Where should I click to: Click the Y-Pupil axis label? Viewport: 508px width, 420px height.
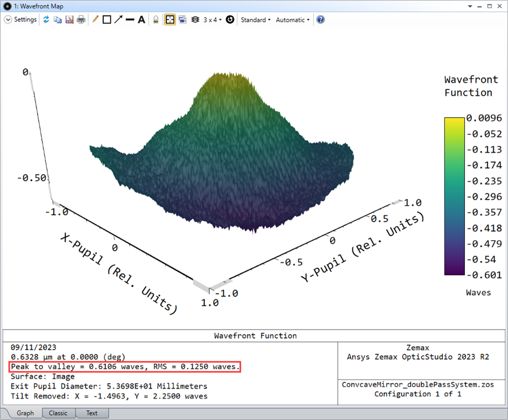point(362,247)
